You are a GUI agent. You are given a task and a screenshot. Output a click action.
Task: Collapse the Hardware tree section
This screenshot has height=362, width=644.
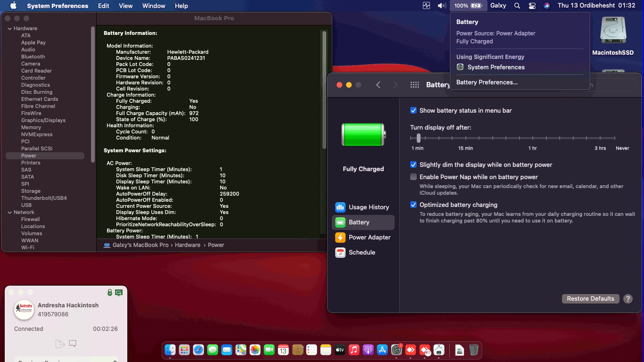10,28
